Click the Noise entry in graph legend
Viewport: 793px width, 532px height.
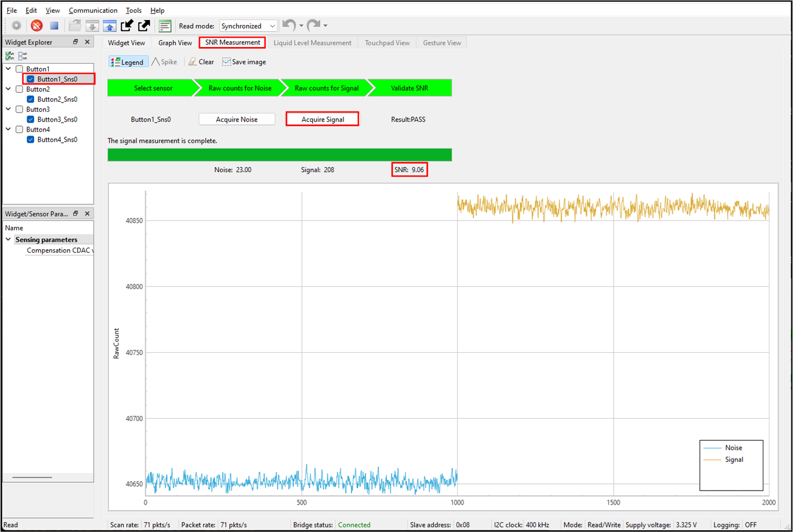(x=724, y=447)
